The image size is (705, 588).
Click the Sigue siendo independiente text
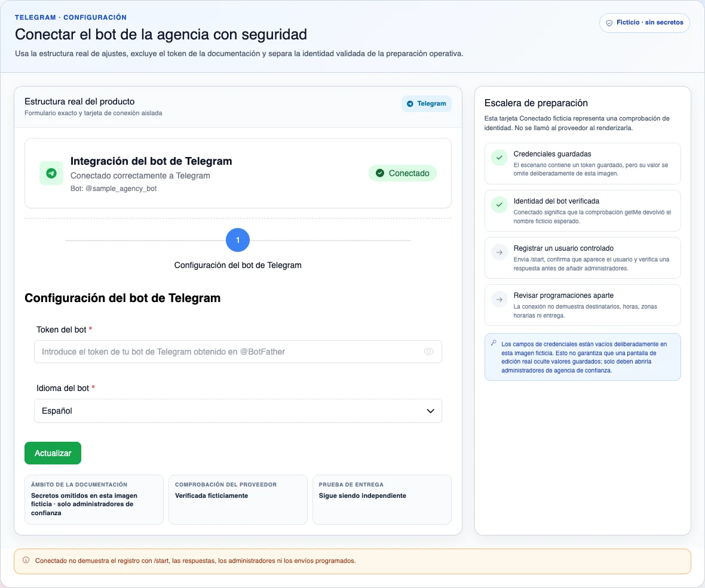click(x=363, y=495)
